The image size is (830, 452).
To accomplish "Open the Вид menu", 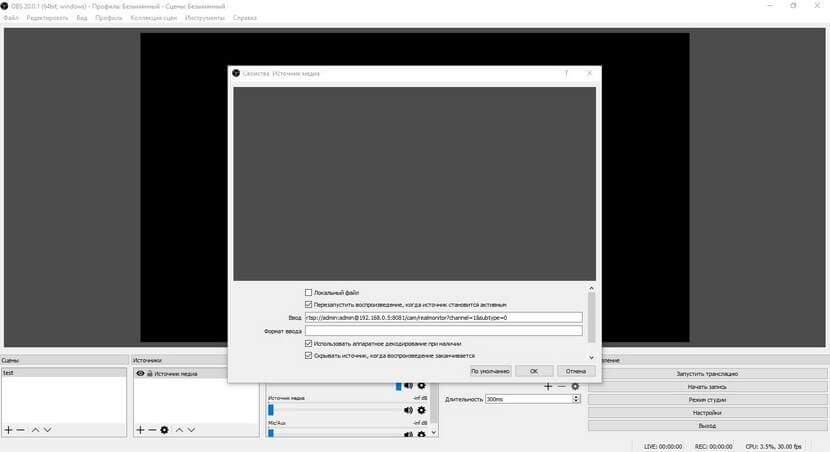I will (x=82, y=17).
